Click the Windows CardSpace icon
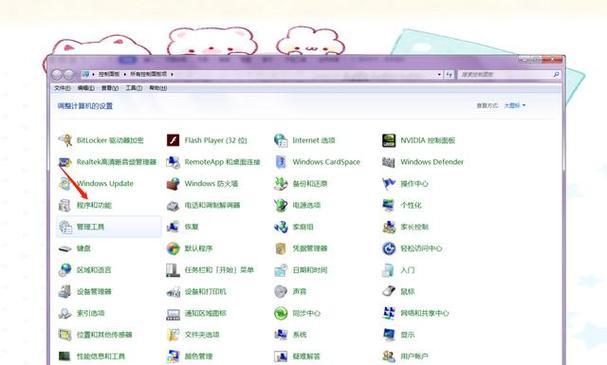Screen dimensions: 607x365 click(281, 162)
